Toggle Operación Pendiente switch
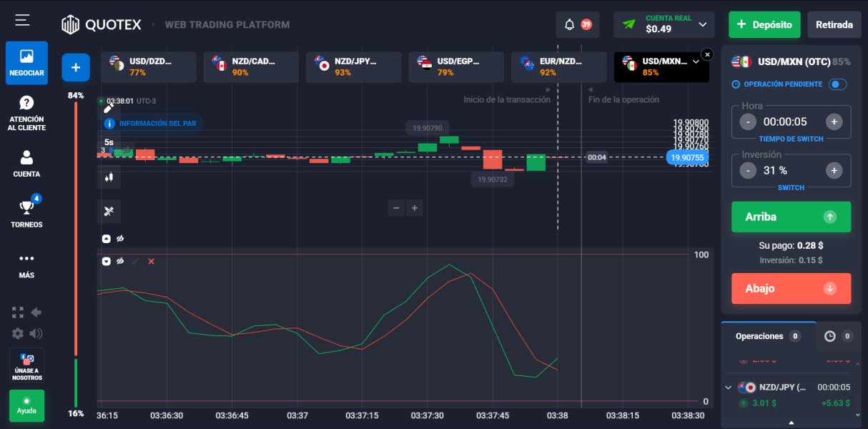Screen dimensions: 868x429 (x=837, y=84)
